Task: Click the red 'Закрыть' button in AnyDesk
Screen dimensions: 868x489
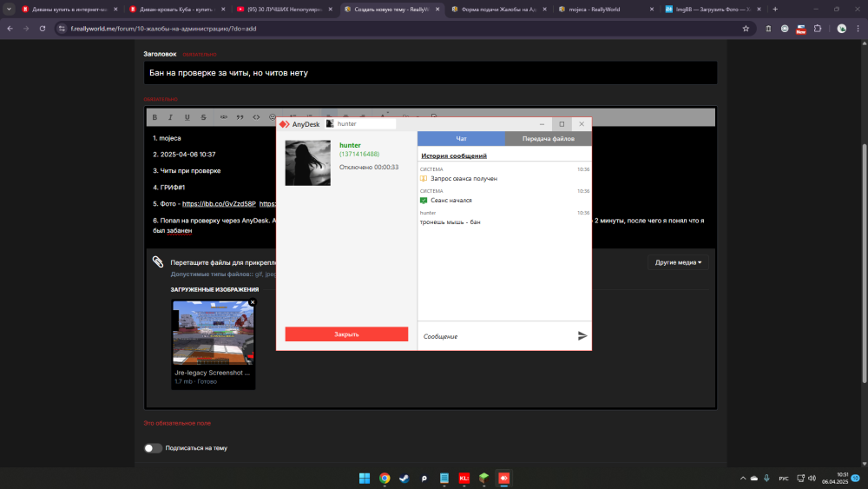Action: 346,334
